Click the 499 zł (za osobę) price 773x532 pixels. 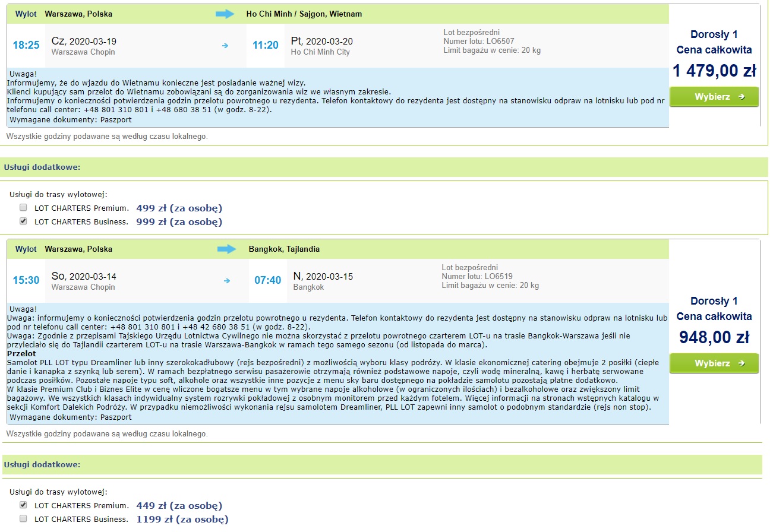[179, 208]
